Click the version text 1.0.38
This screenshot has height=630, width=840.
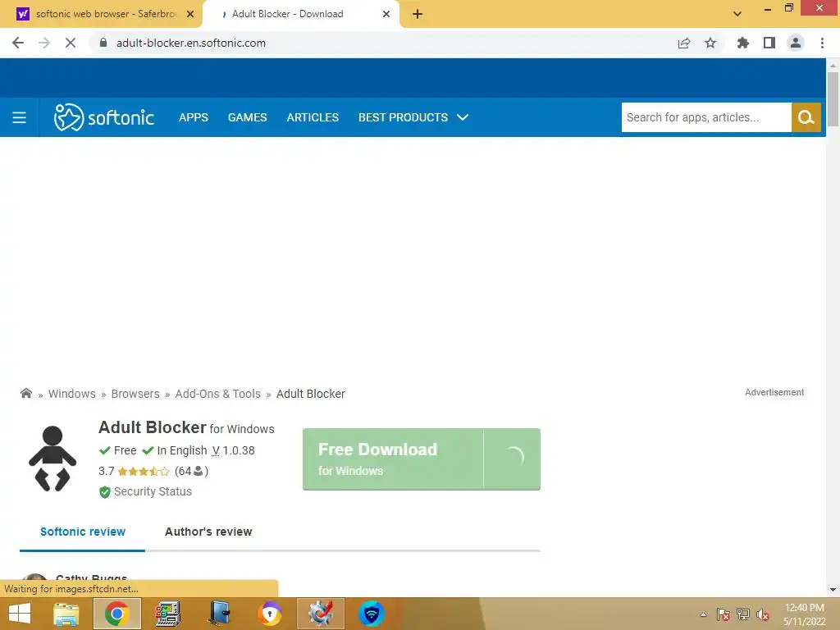coord(239,450)
